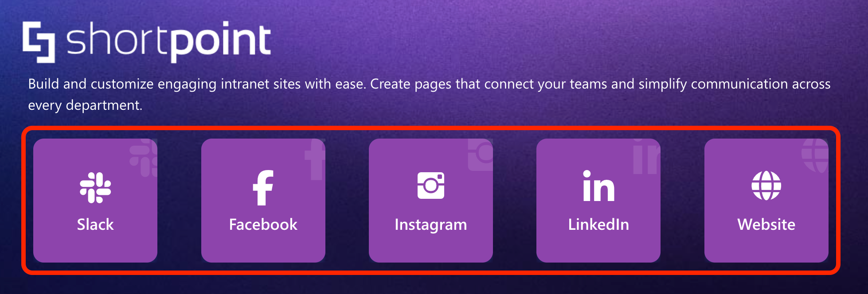This screenshot has height=294, width=868.
Task: Select the Instagram label text
Action: (x=431, y=225)
